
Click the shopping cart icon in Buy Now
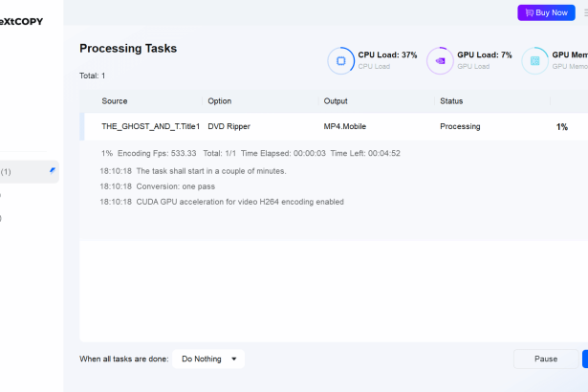pos(527,12)
